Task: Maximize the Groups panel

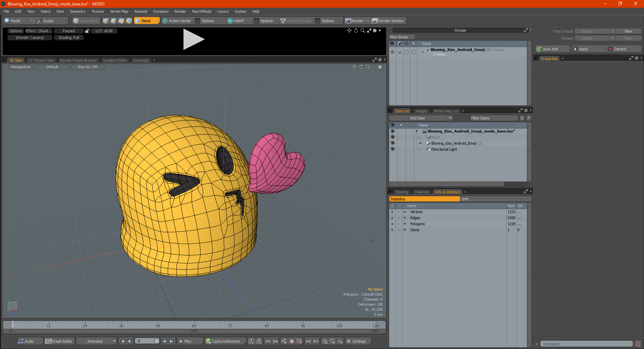Action: coord(526,30)
